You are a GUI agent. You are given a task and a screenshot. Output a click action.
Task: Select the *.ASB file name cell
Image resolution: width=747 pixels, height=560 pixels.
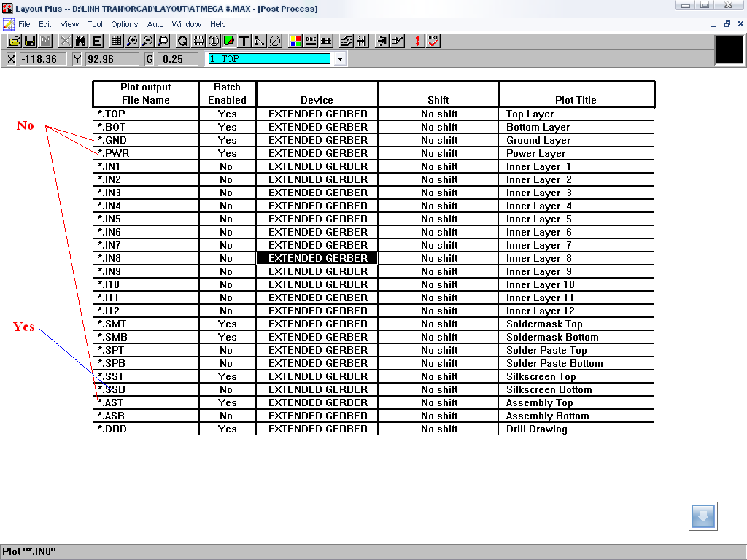pyautogui.click(x=146, y=416)
